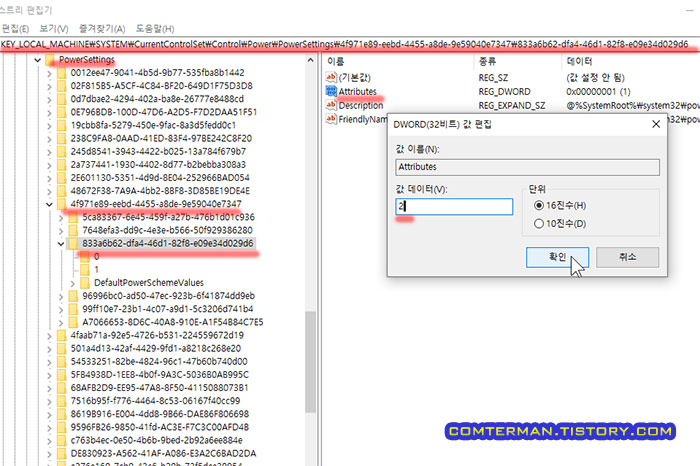Image resolution: width=700 pixels, height=466 pixels.
Task: Click folder icon of A7066653-8D6C-40A8-910E-A1F54B84C7E5
Action: click(x=73, y=322)
